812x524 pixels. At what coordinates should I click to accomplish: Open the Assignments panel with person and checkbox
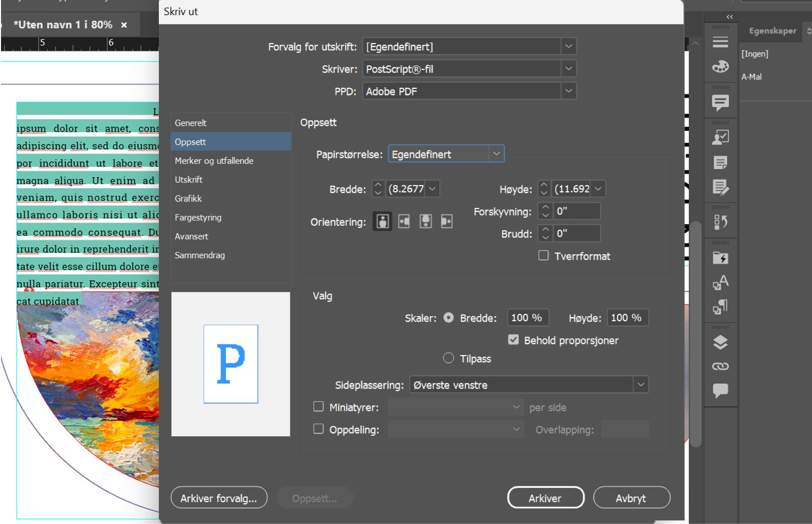(x=720, y=137)
